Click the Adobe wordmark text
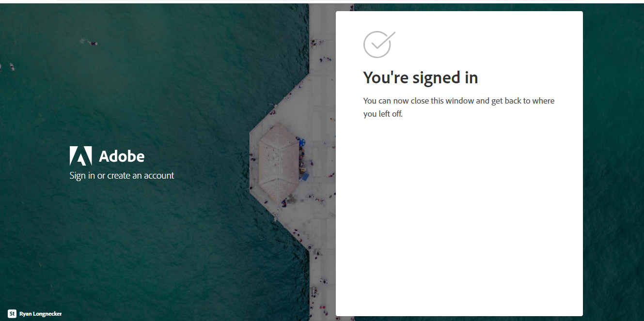 [122, 156]
